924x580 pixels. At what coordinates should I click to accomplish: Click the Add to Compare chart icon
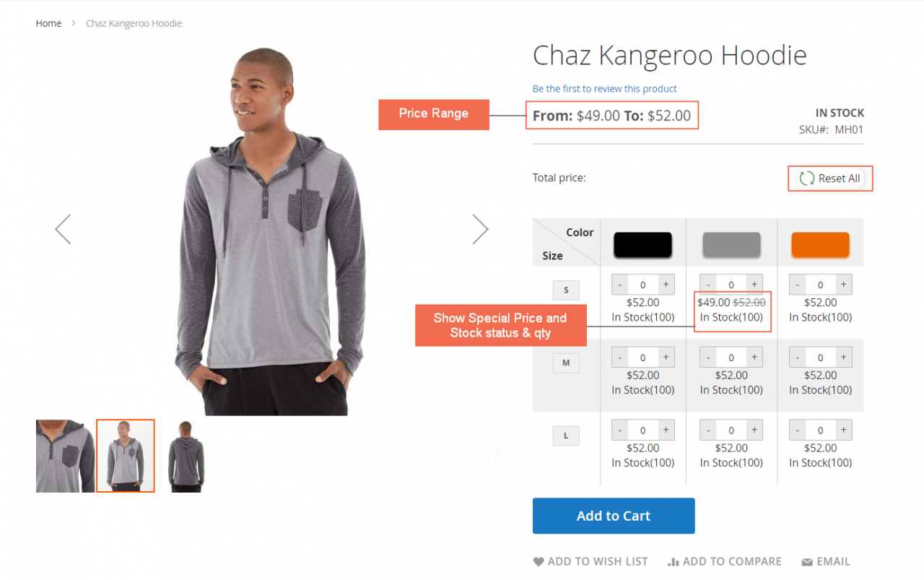pyautogui.click(x=674, y=562)
